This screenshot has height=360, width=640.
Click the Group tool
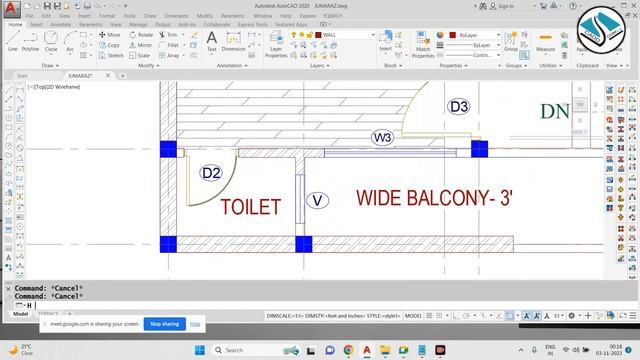point(510,41)
